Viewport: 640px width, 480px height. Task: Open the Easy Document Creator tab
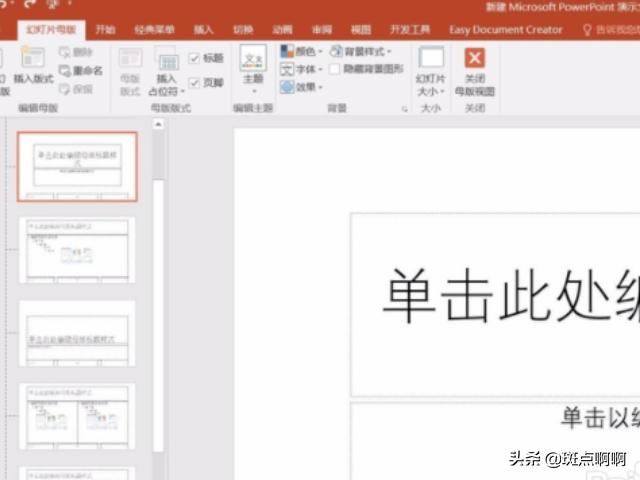click(505, 30)
